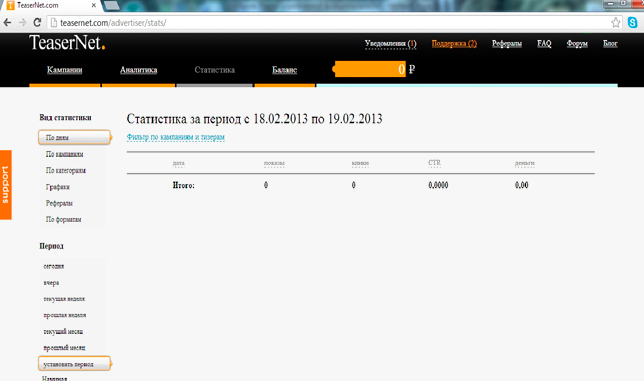Open the Skype extension icon

[632, 23]
